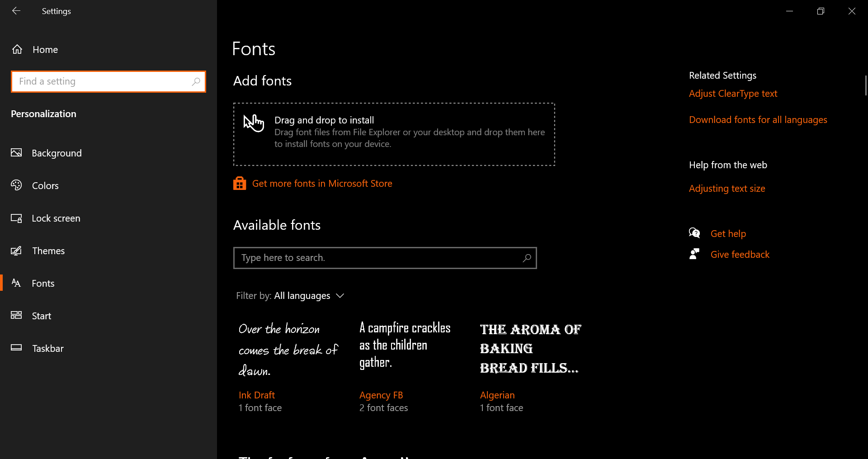Screen dimensions: 868x459
Task: Open Adjust ClearType text link
Action: tap(733, 94)
